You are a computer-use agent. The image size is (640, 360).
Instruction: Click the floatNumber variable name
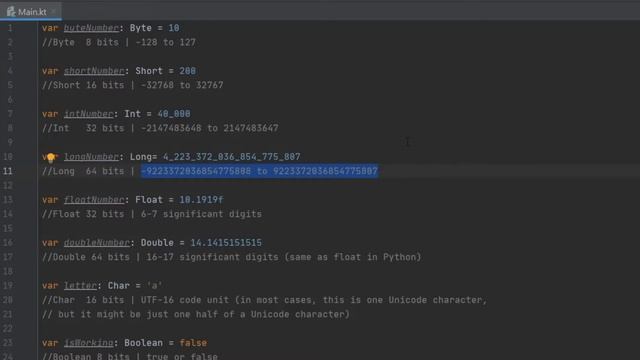tap(94, 200)
